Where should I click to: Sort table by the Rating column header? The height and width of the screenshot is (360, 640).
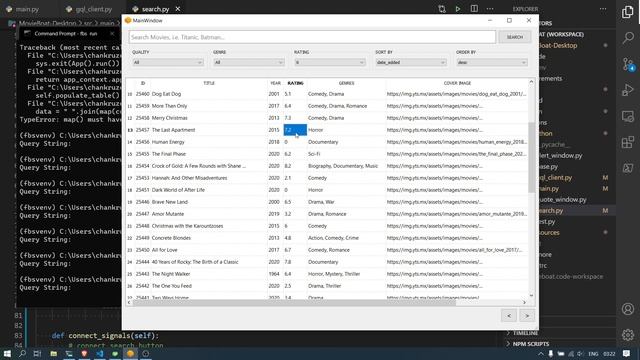[296, 83]
